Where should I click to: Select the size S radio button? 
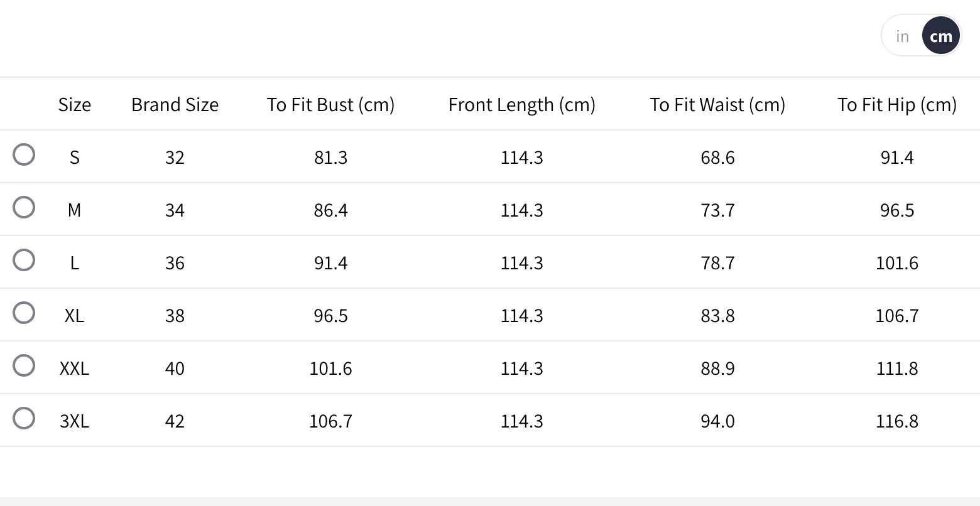click(24, 154)
